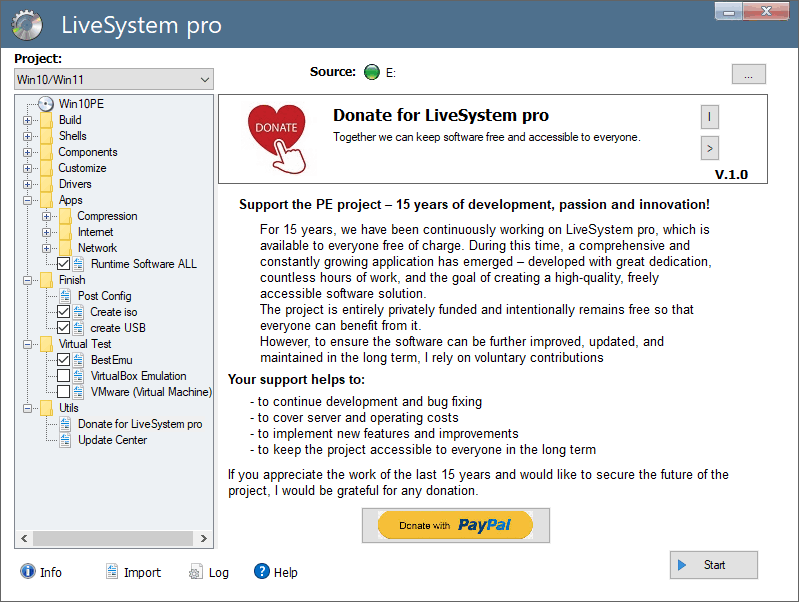This screenshot has height=602, width=799.
Task: Expand the Build folder node
Action: click(x=28, y=120)
